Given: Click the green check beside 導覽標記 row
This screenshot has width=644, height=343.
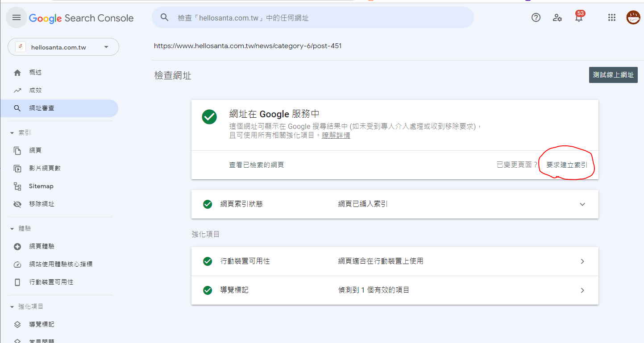Looking at the screenshot, I should click(x=208, y=290).
